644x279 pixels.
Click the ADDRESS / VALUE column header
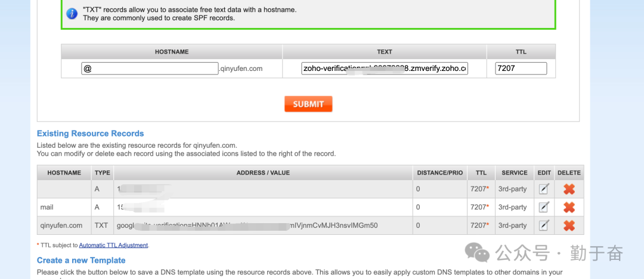[263, 173]
